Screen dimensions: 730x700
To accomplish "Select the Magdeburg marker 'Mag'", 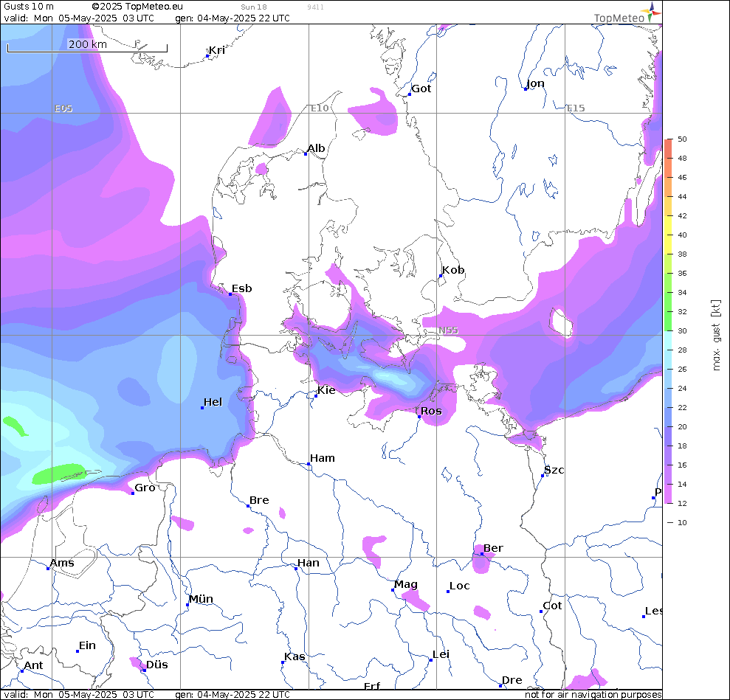I will coord(393,590).
